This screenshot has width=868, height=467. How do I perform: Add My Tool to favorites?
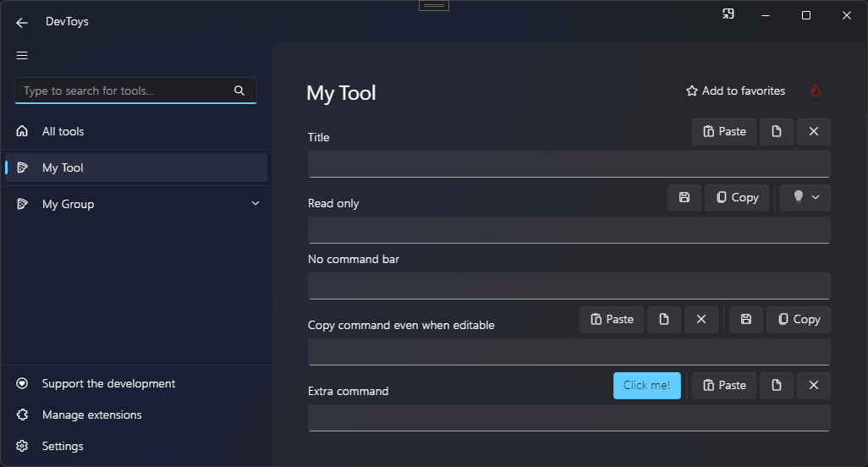[736, 91]
